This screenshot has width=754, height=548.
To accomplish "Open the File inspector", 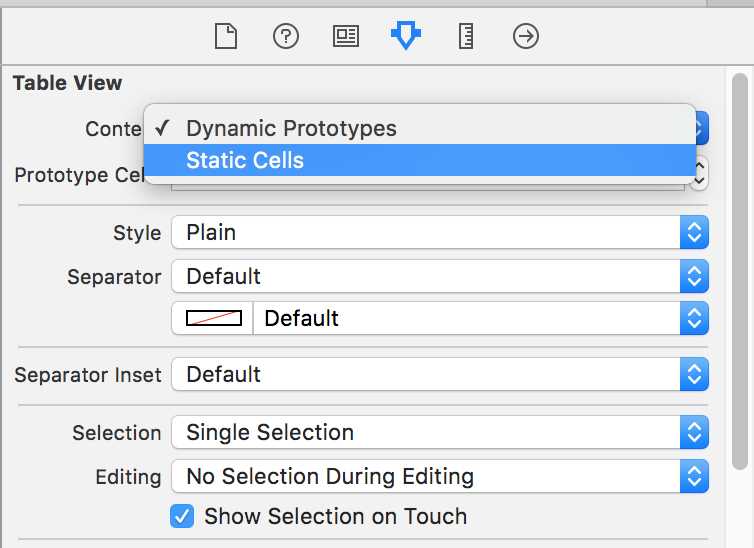I will (x=226, y=36).
